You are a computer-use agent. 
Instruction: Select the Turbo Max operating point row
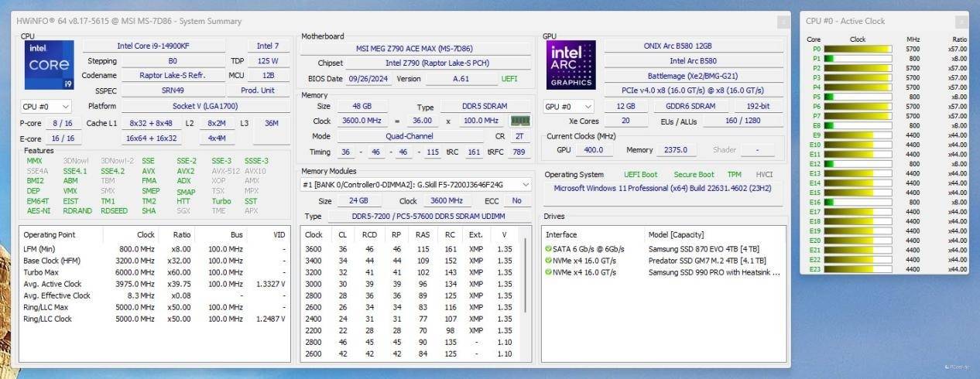(x=155, y=272)
